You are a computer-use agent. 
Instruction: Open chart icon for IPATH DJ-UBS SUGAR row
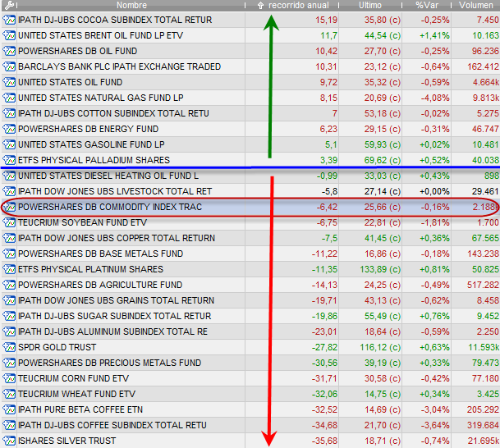[x=9, y=317]
